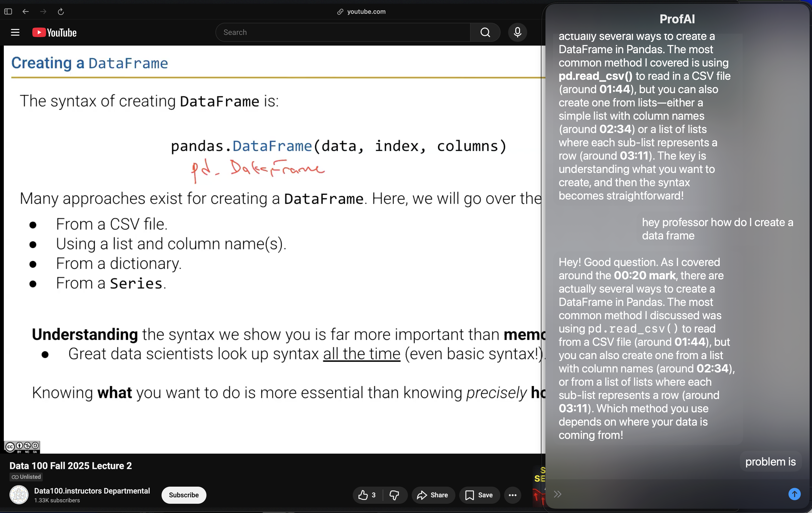Open the YouTube hamburger guide menu
The image size is (812, 513).
coord(15,32)
